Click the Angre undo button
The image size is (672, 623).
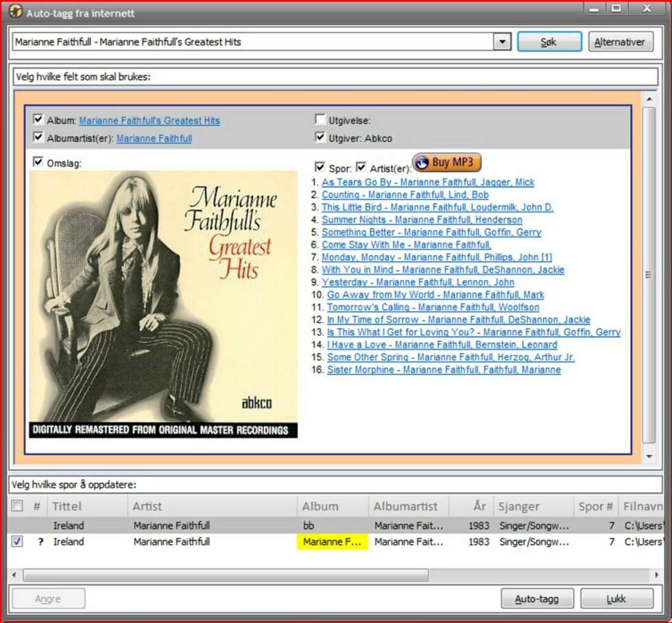point(49,598)
